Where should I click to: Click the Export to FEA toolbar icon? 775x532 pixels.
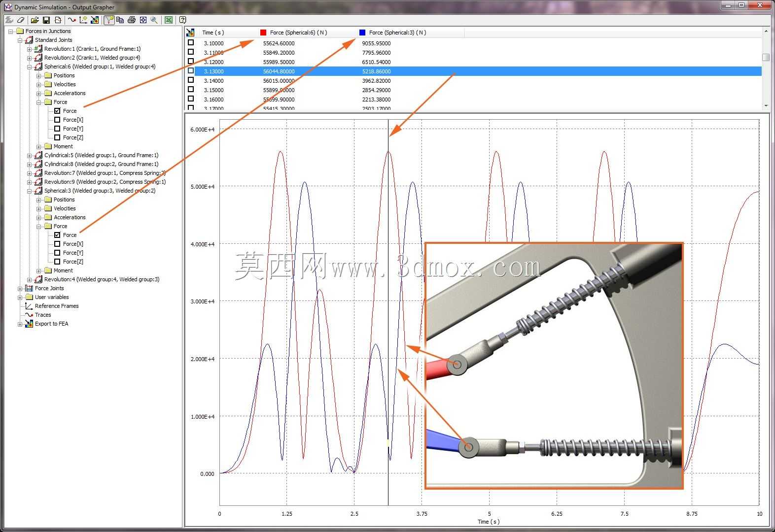coord(95,20)
